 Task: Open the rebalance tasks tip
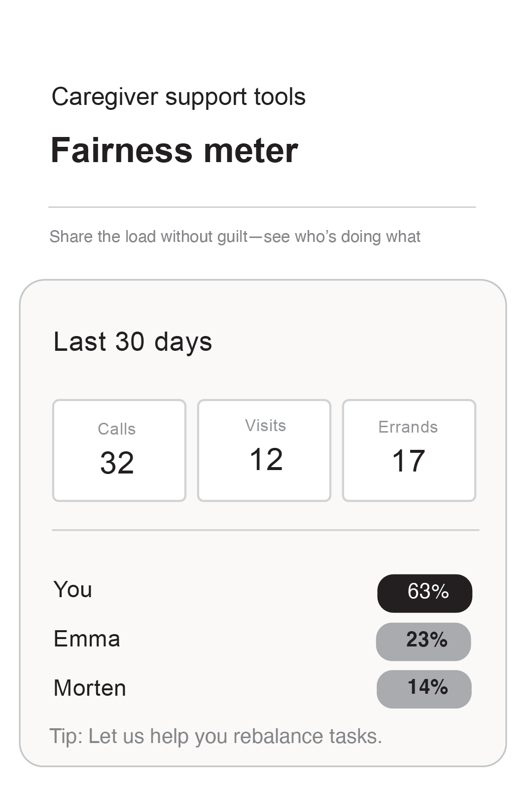point(215,736)
